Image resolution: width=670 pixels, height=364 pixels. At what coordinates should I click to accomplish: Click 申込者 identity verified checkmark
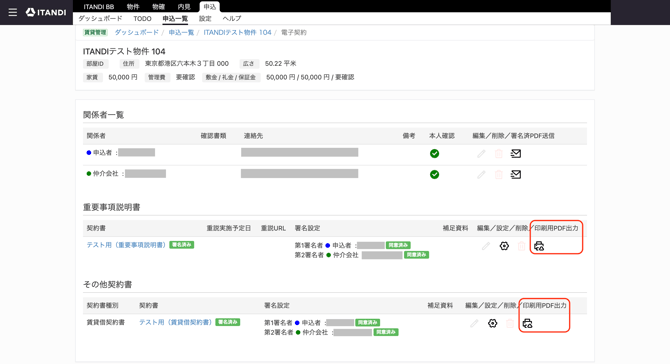pyautogui.click(x=435, y=153)
